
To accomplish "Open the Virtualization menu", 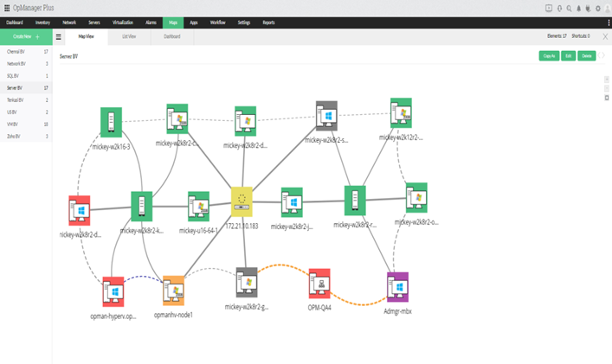I will 123,22.
